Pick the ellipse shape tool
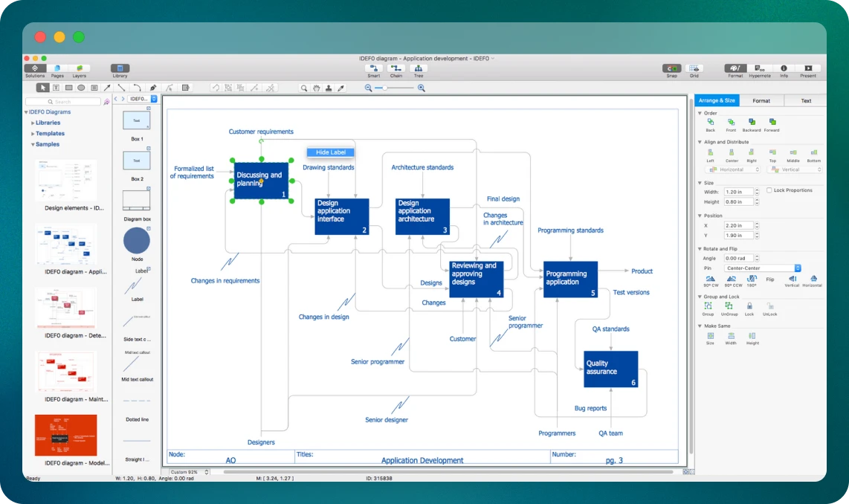 point(81,88)
